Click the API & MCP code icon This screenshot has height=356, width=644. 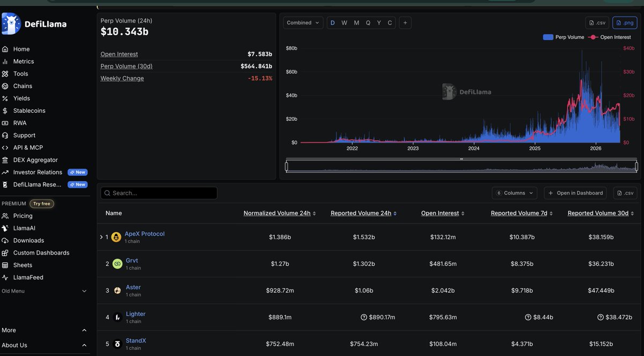[x=5, y=148]
